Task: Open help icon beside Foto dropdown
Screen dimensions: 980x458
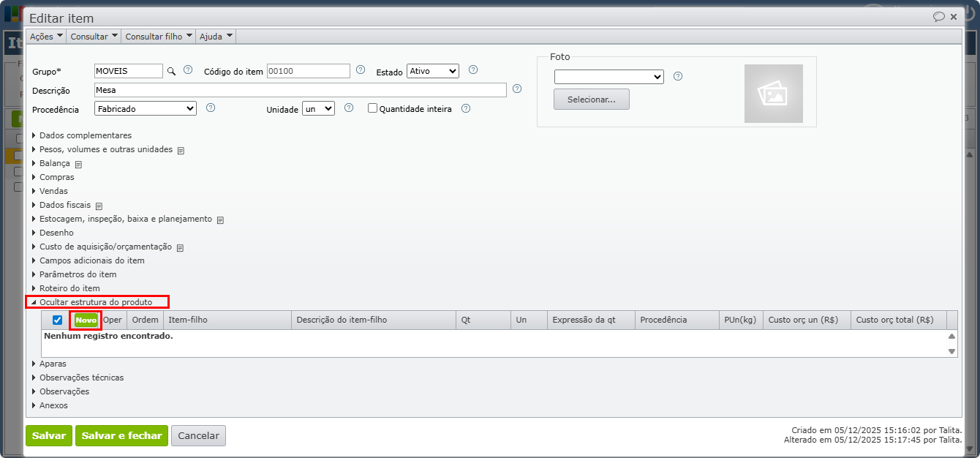Action: [678, 76]
